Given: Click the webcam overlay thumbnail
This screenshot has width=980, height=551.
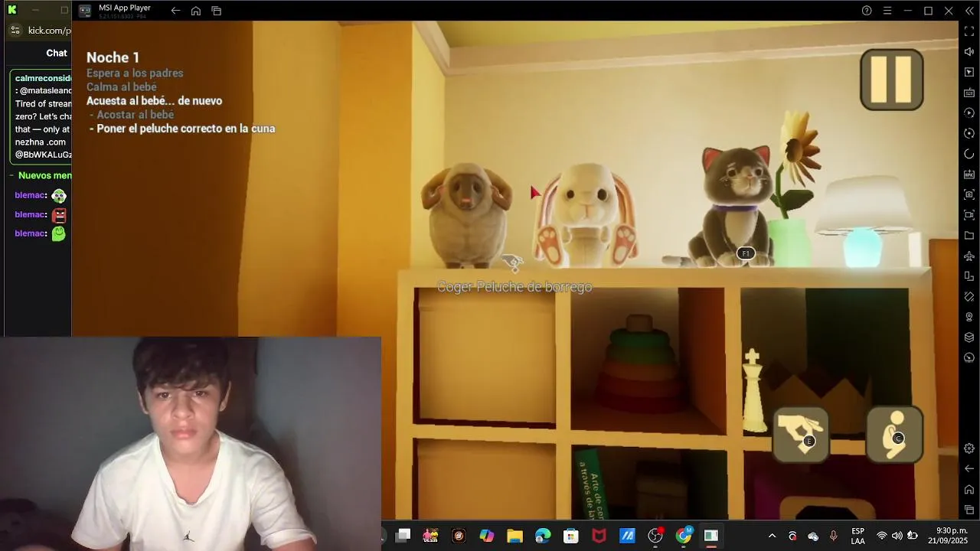Looking at the screenshot, I should [191, 444].
